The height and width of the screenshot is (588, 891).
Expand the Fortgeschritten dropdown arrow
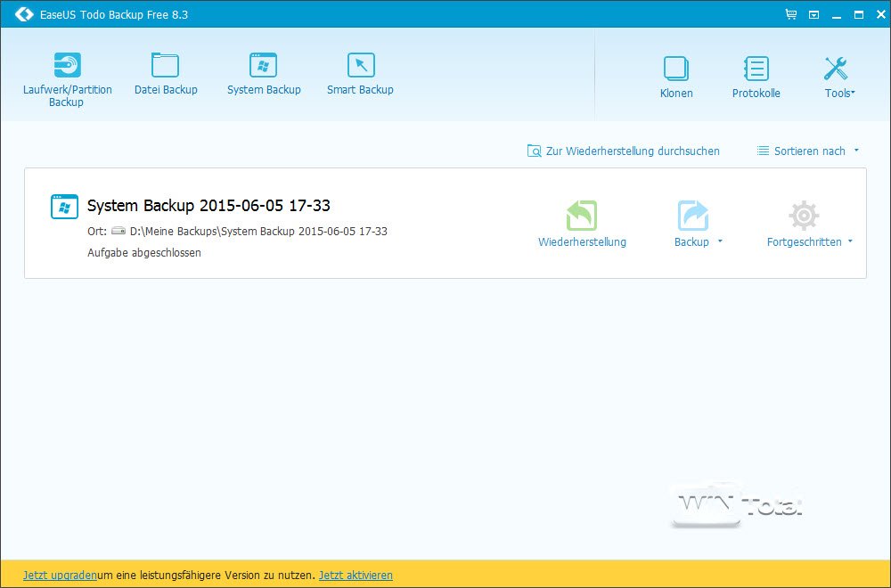click(x=850, y=241)
